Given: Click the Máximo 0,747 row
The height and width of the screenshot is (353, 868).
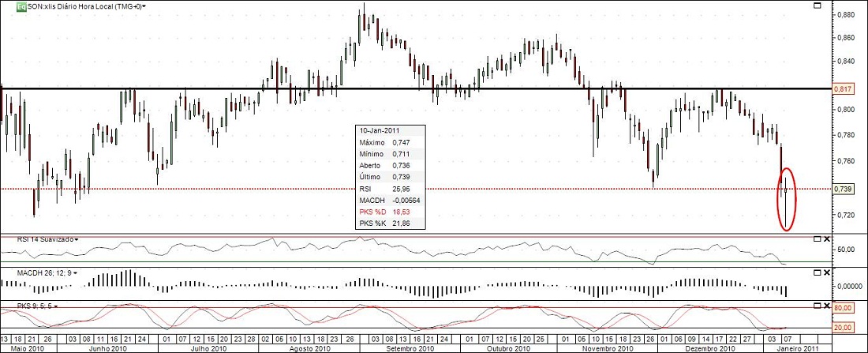Looking at the screenshot, I should click(x=391, y=142).
